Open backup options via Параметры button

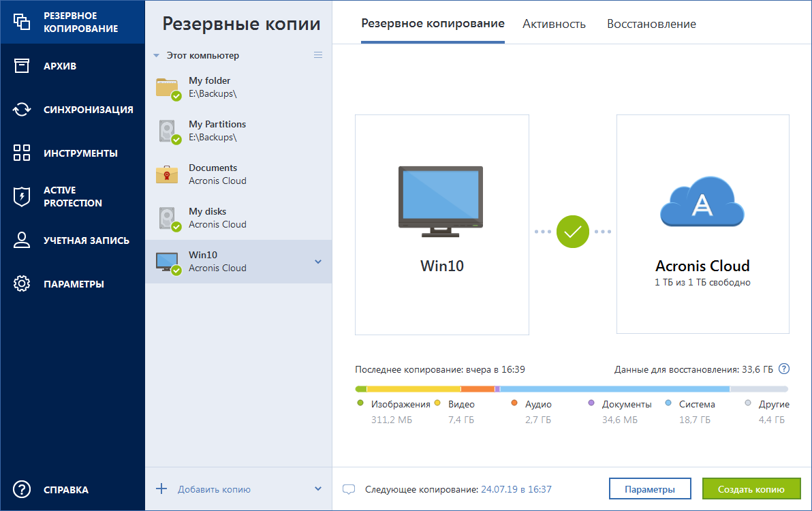(649, 489)
